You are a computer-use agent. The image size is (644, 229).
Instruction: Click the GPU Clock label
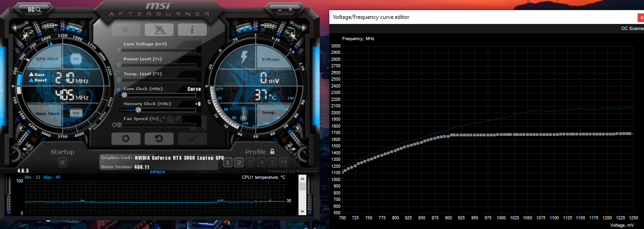click(x=47, y=59)
